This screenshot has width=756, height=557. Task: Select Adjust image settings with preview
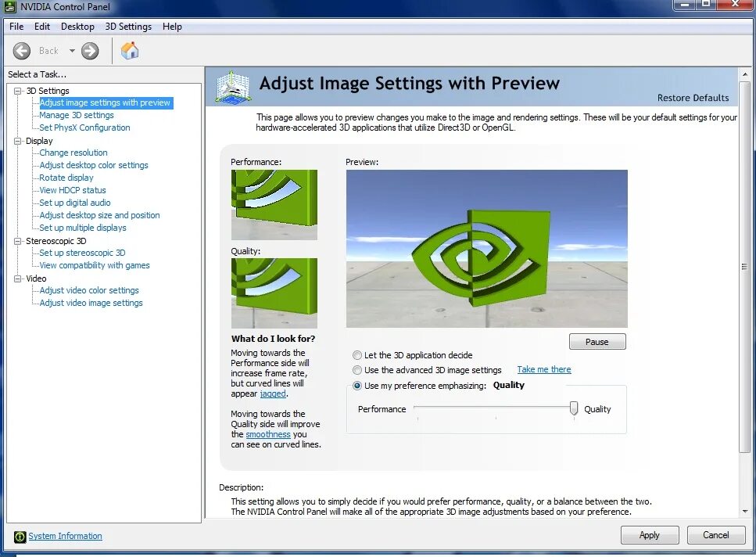105,102
